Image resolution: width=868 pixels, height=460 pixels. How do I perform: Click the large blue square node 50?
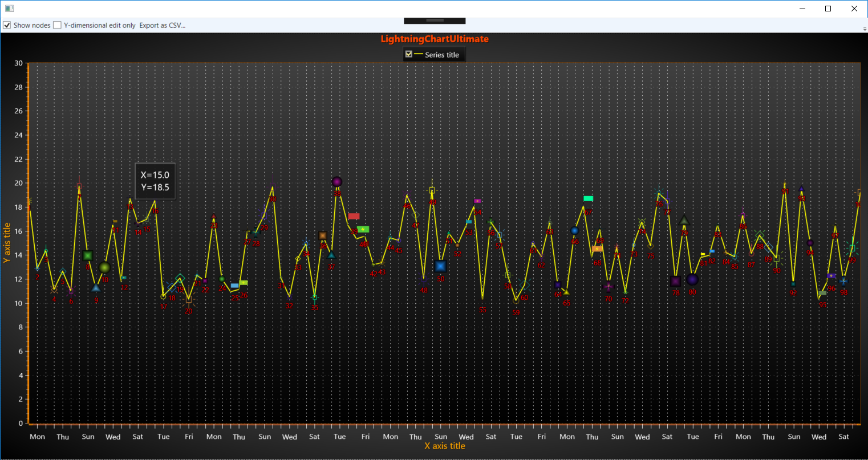440,266
